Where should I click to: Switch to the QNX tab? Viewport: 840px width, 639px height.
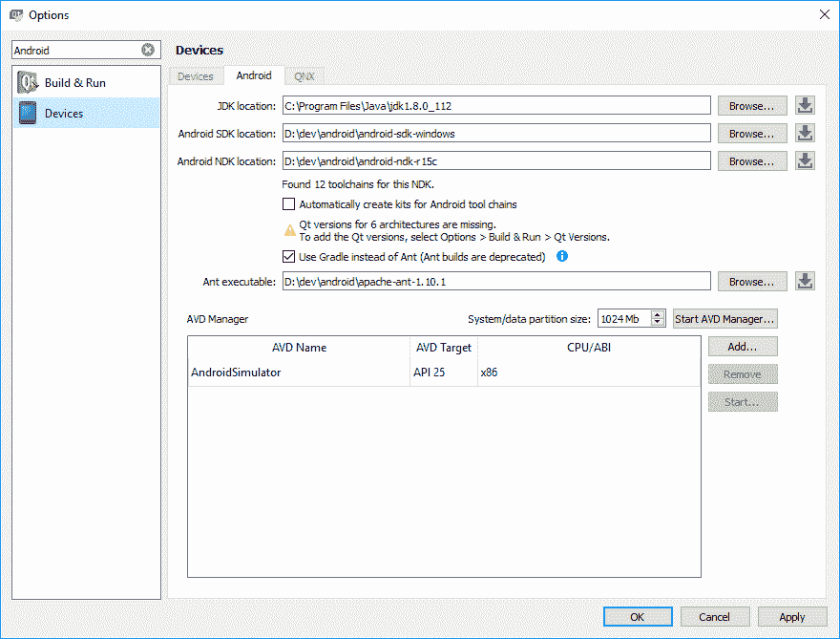click(304, 76)
